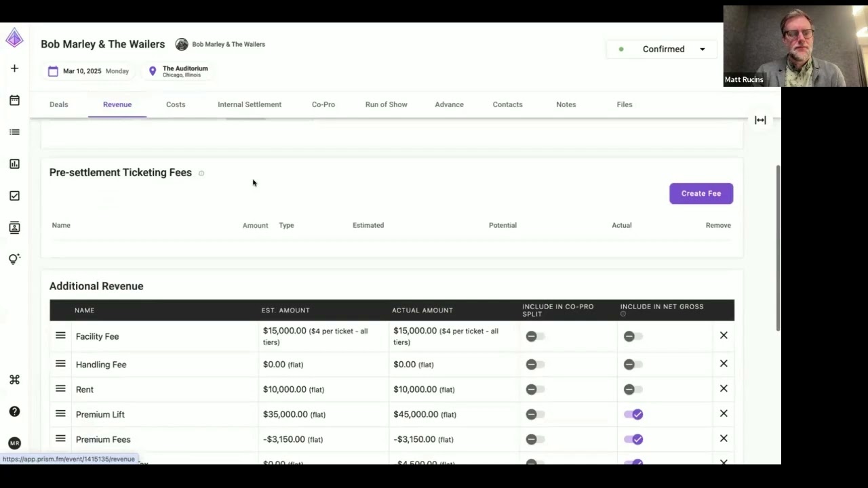Open the calendar icon in left sidebar
This screenshot has height=488, width=868.
coord(14,100)
